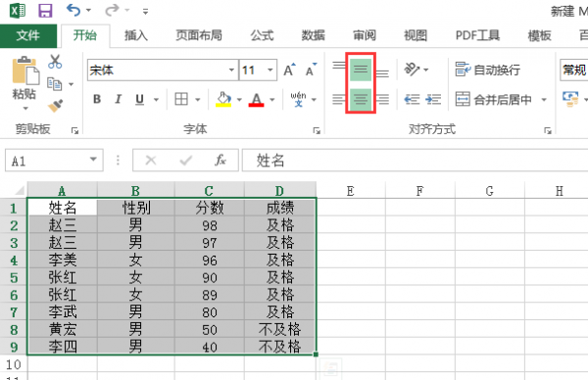This screenshot has height=380, width=588.
Task: Expand the font color palette arrow
Action: 272,100
